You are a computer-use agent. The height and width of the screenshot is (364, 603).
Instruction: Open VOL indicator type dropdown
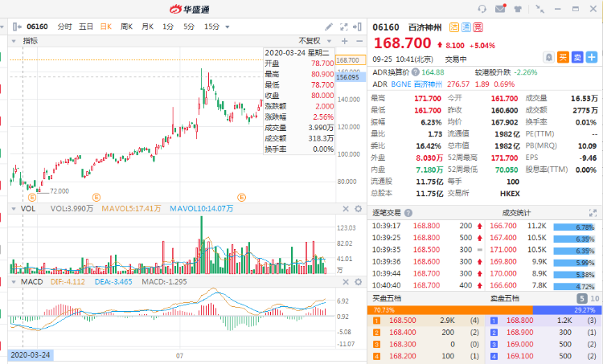click(14, 209)
